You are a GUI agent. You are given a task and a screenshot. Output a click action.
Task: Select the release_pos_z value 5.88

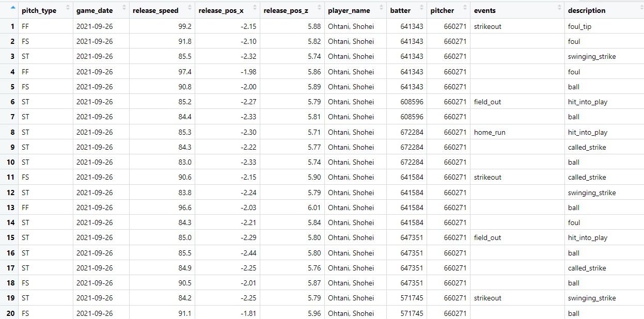coord(314,26)
